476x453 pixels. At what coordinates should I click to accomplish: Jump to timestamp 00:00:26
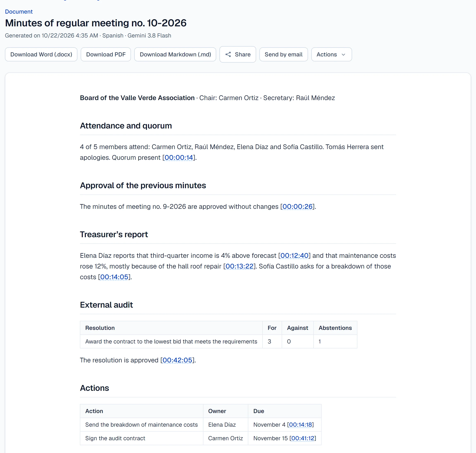tap(297, 207)
